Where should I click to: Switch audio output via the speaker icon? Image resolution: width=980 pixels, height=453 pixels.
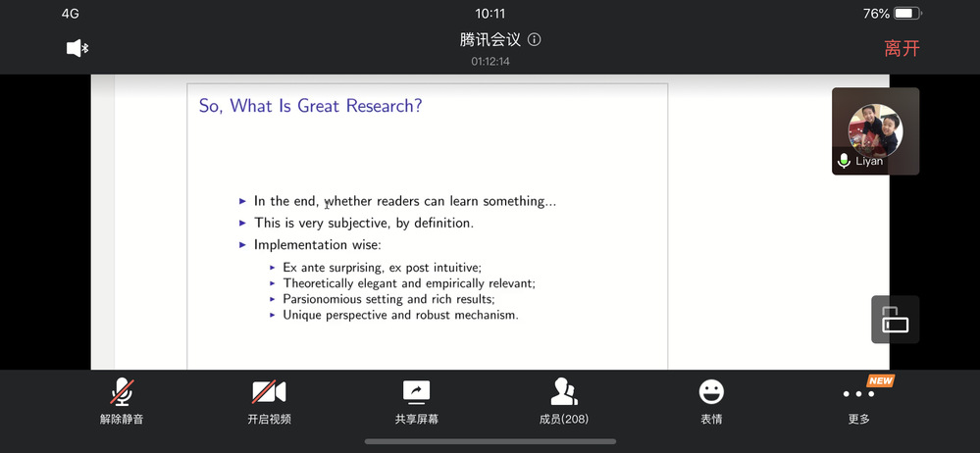point(74,48)
